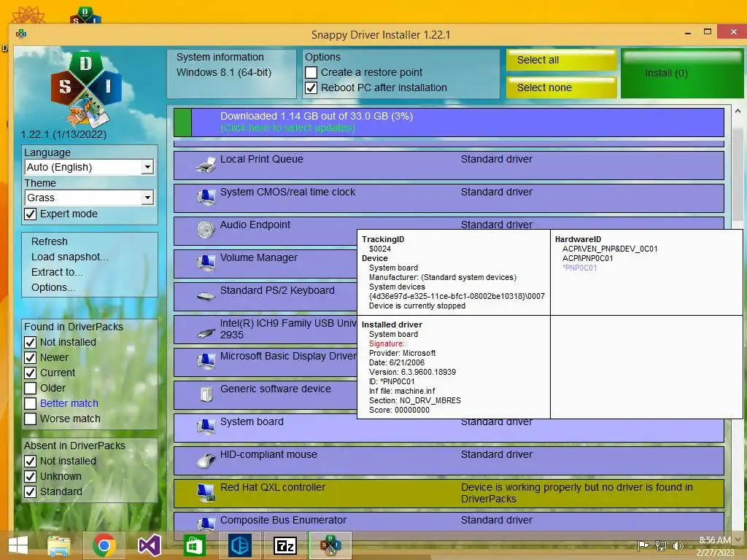The height and width of the screenshot is (560, 747).
Task: Toggle the Expert mode checkbox
Action: [31, 214]
